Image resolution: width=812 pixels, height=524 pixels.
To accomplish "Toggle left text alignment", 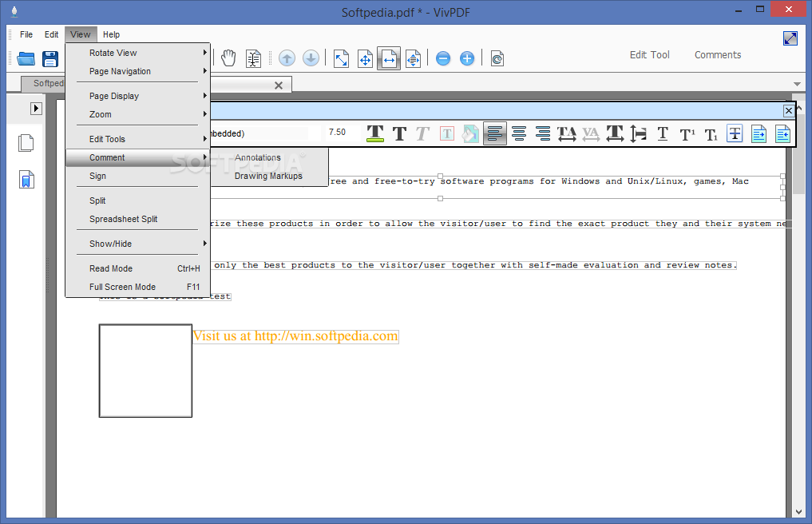I will (x=494, y=133).
